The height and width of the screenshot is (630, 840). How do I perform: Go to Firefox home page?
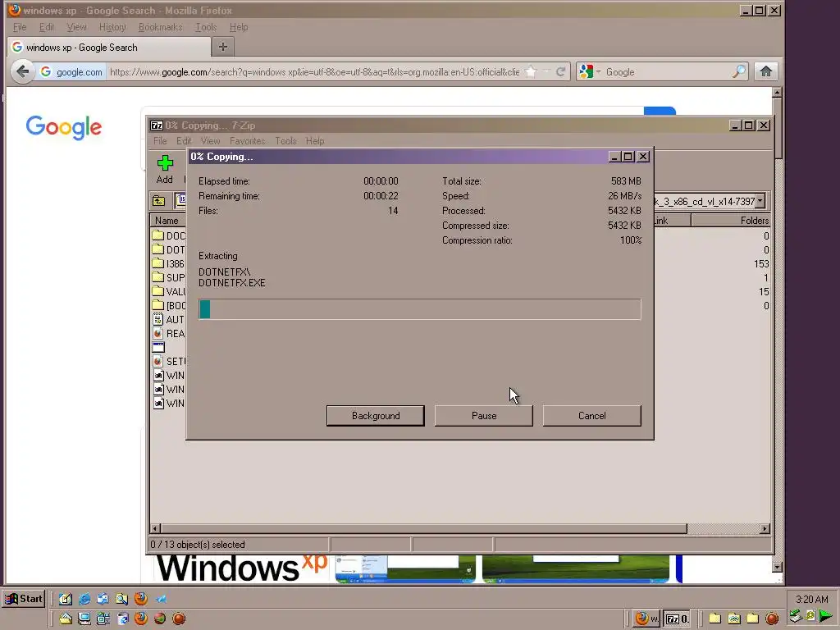[765, 71]
